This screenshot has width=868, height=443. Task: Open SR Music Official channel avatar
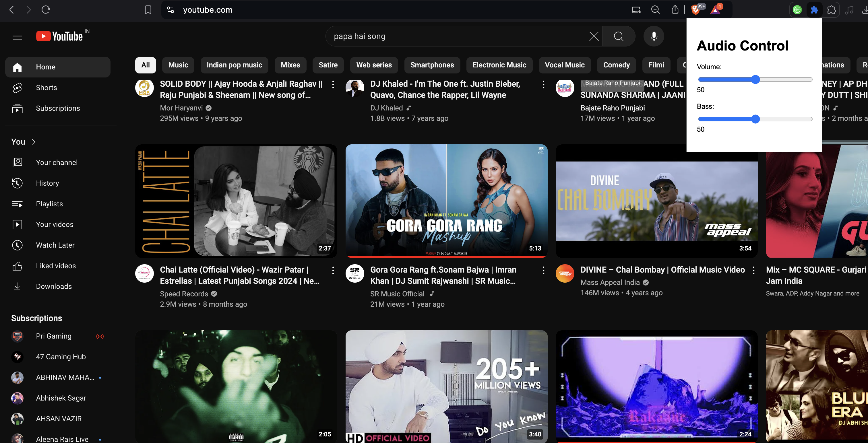pos(355,273)
